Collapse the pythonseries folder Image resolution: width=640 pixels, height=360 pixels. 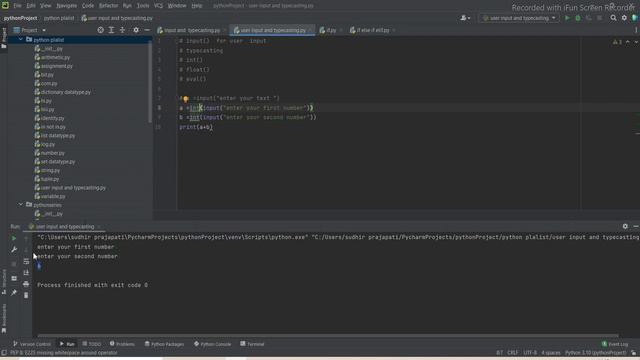coord(20,204)
